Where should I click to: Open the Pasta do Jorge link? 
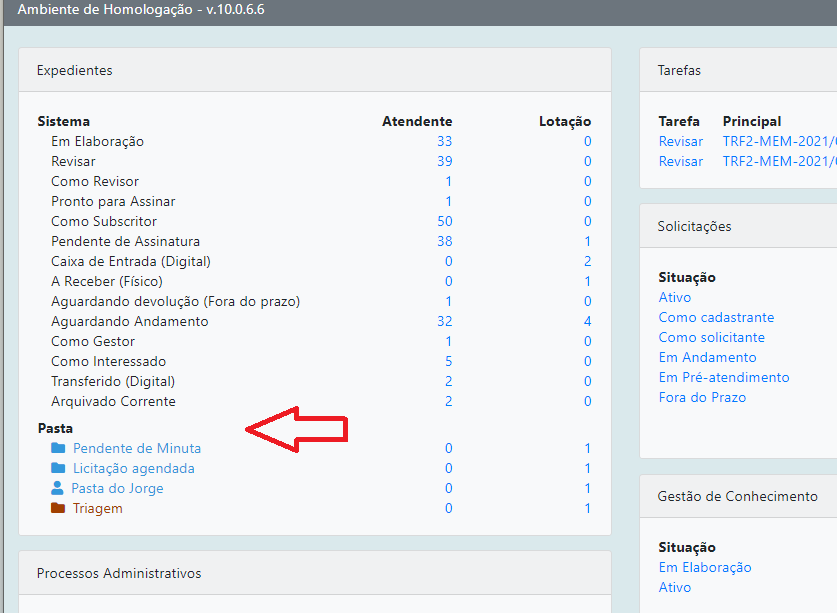117,488
